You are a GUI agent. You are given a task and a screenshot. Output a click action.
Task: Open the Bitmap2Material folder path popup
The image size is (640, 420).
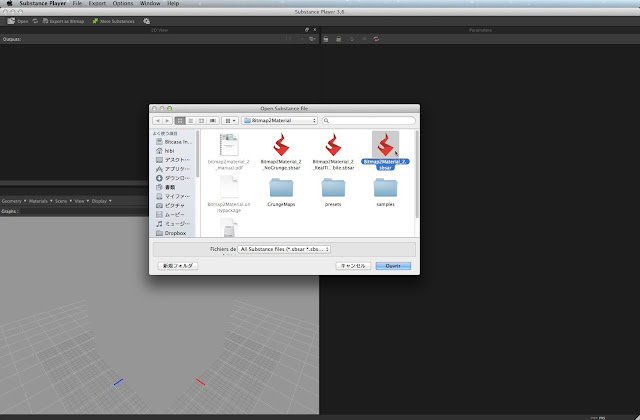[280, 121]
